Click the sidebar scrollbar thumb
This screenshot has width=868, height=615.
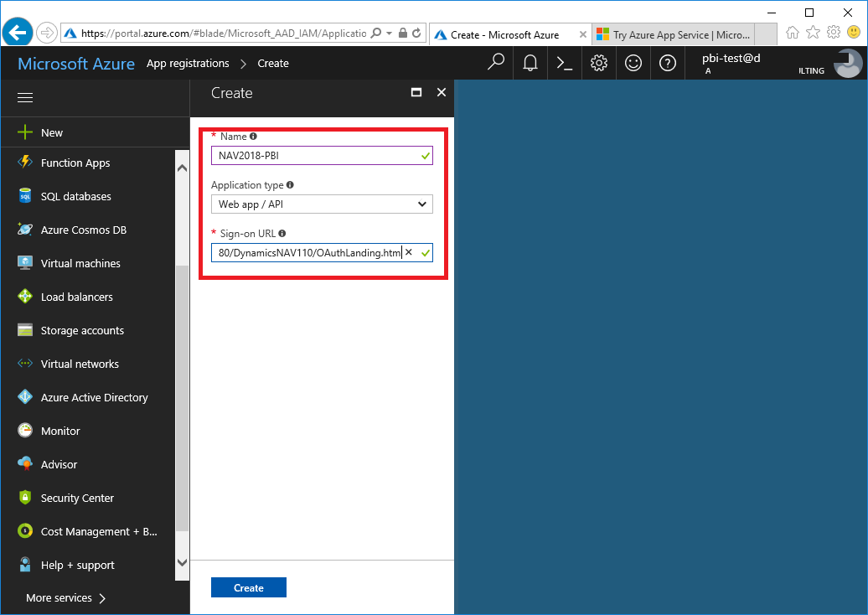pos(182,399)
